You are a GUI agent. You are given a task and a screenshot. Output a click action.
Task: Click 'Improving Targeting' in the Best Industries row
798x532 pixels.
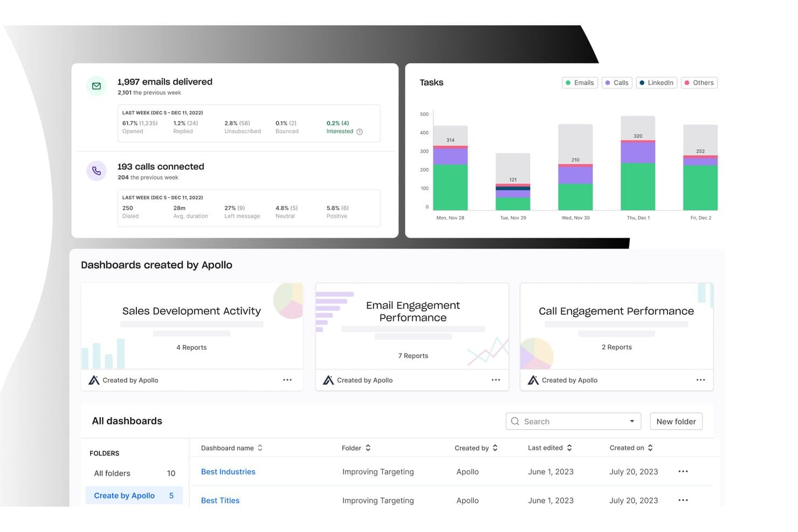(x=378, y=472)
